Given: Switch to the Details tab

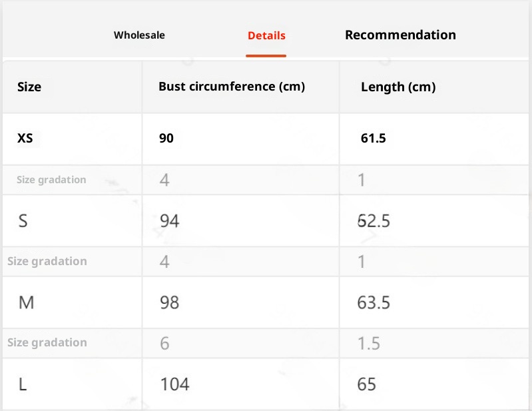Looking at the screenshot, I should point(266,36).
